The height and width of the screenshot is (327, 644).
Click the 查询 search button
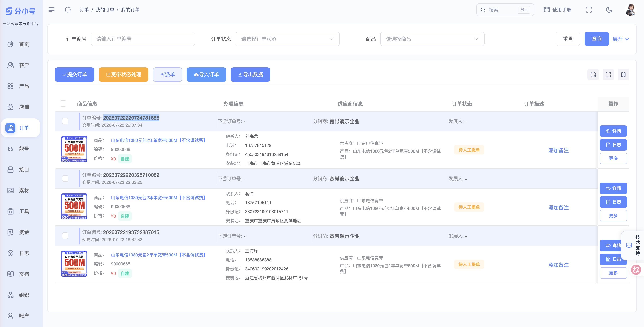click(596, 39)
